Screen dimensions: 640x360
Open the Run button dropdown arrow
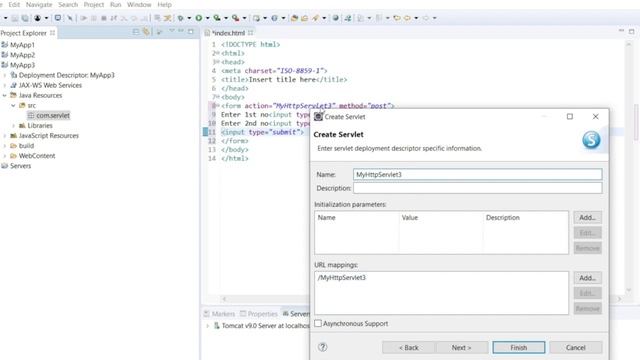coord(207,18)
